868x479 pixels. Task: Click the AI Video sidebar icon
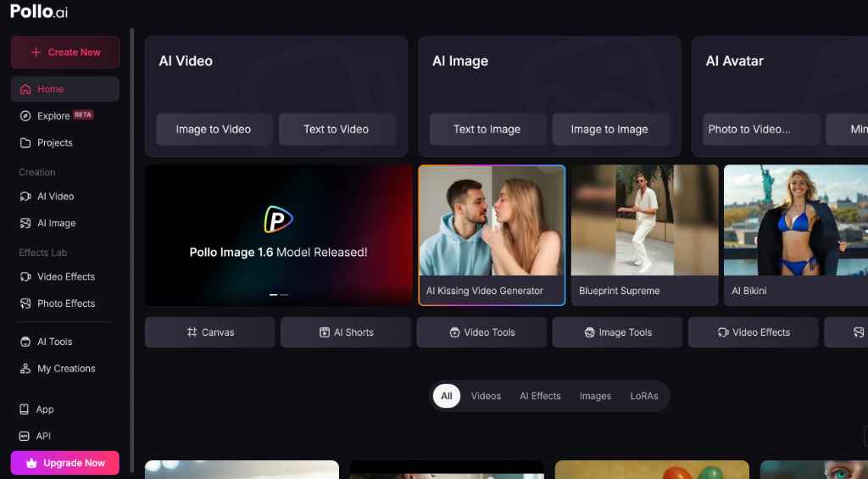tap(25, 197)
